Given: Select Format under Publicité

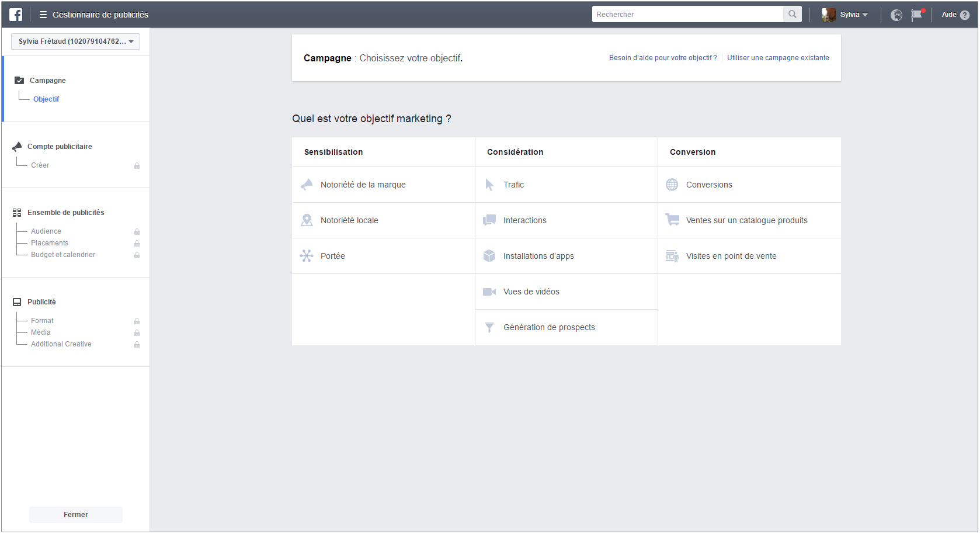Looking at the screenshot, I should [x=42, y=321].
